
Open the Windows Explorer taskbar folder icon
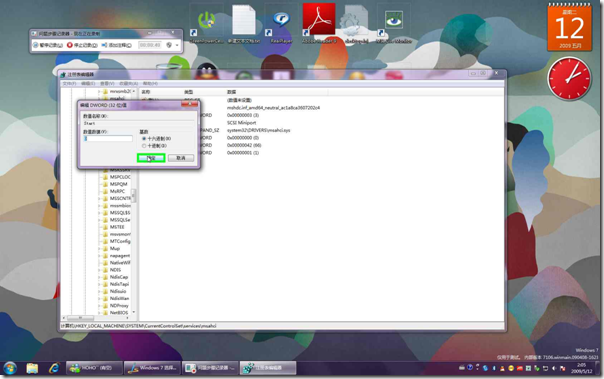tap(32, 368)
